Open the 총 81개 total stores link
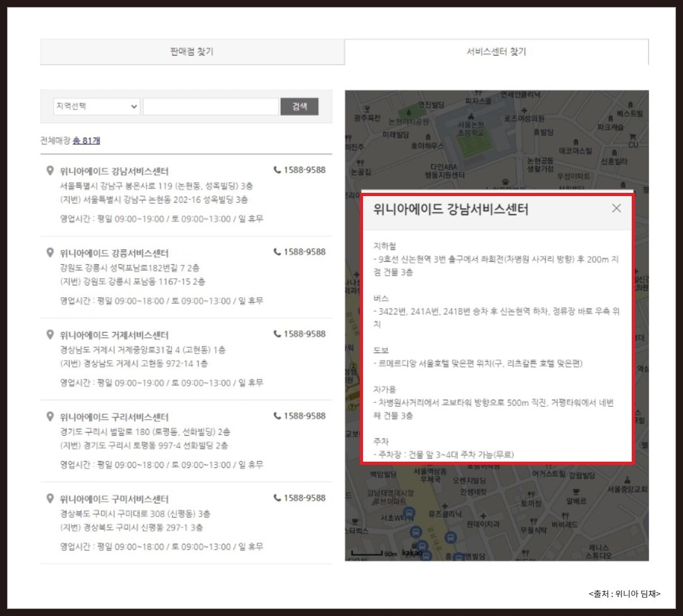Viewport: 683px width, 616px height. tap(86, 140)
